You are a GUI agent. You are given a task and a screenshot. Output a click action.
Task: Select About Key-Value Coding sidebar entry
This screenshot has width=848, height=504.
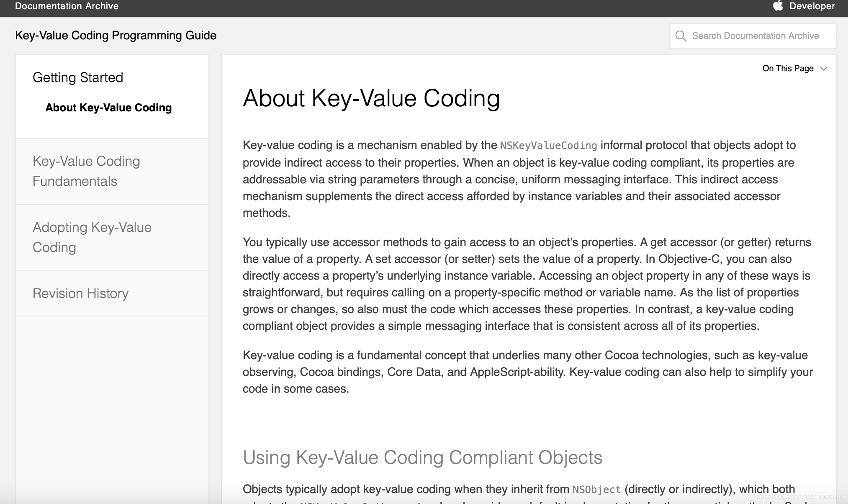click(108, 108)
